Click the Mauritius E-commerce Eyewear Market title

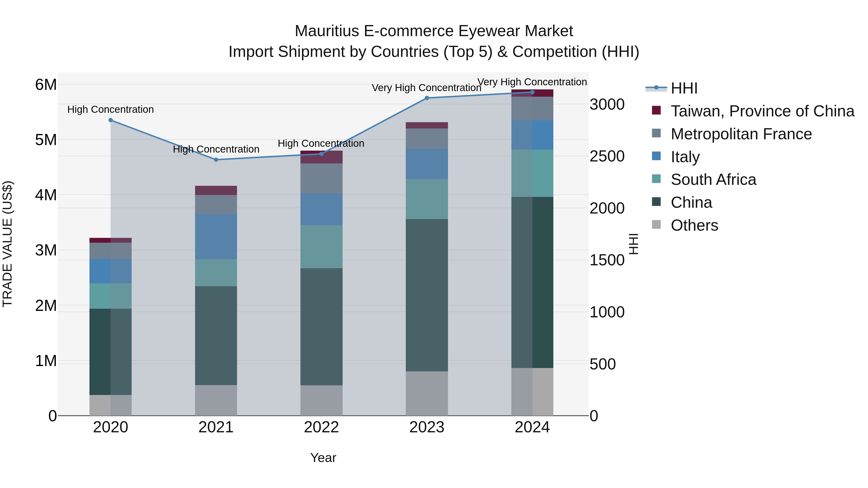point(434,31)
